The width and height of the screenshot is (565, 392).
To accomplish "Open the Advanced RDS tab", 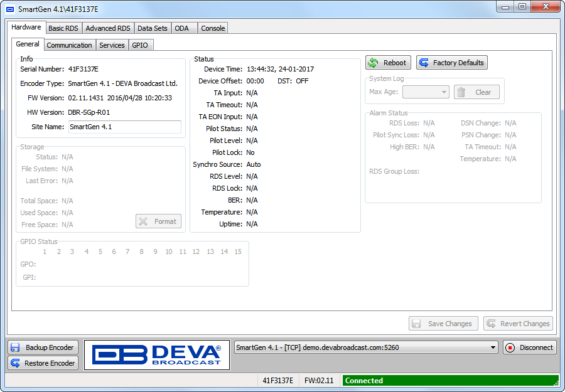I will [108, 28].
